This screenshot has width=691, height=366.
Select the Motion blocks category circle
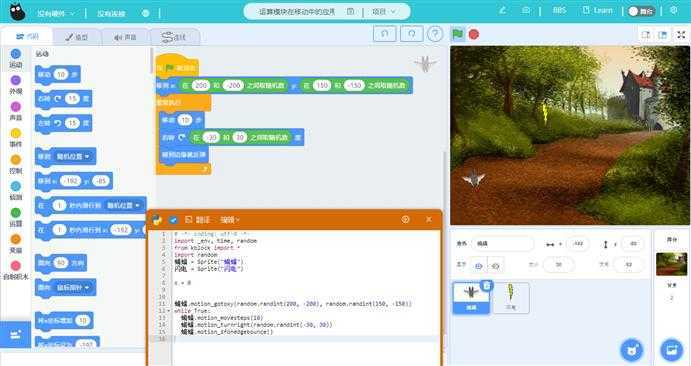click(15, 54)
